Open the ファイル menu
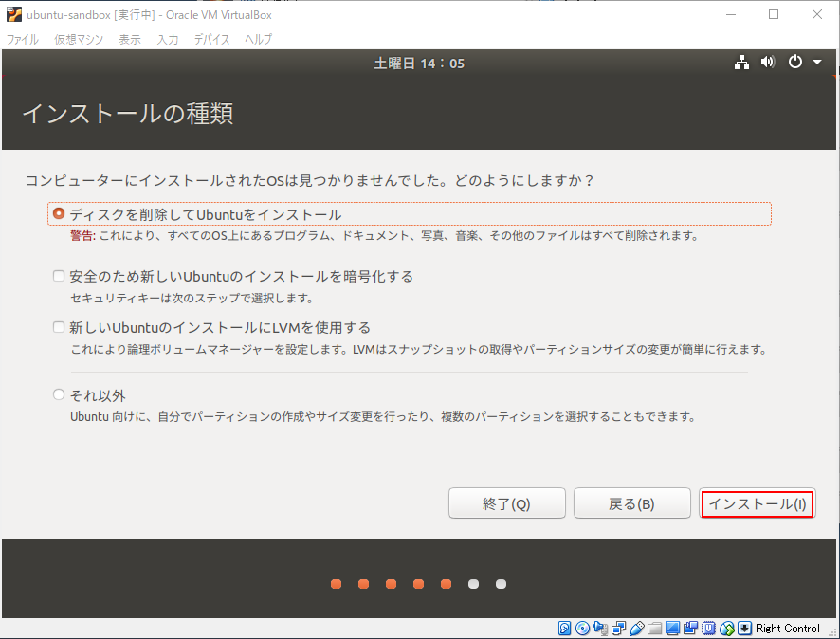The image size is (840, 639). tap(23, 39)
